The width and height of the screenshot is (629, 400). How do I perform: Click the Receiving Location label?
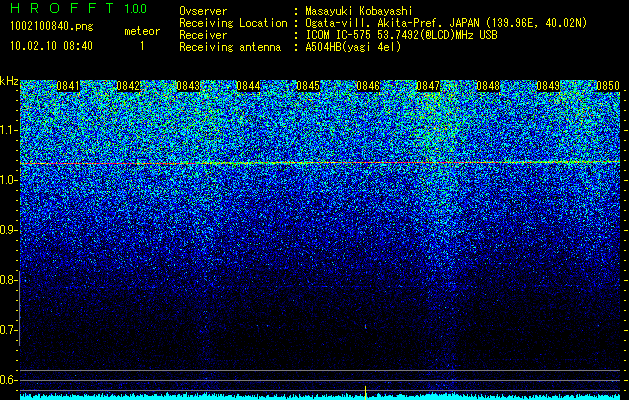tap(233, 23)
